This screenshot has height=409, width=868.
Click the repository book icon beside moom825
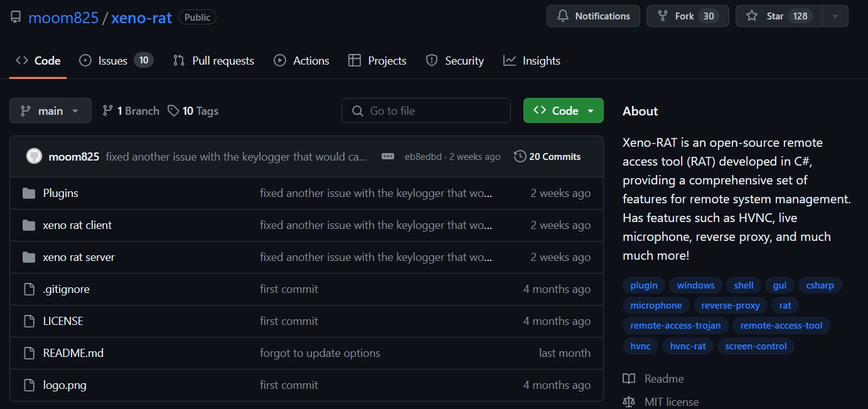pos(16,18)
